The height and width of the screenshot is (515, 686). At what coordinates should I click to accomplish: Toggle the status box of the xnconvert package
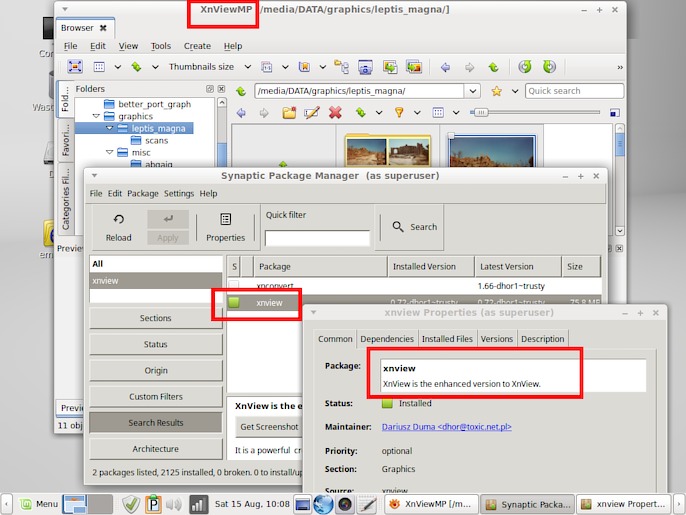(234, 286)
